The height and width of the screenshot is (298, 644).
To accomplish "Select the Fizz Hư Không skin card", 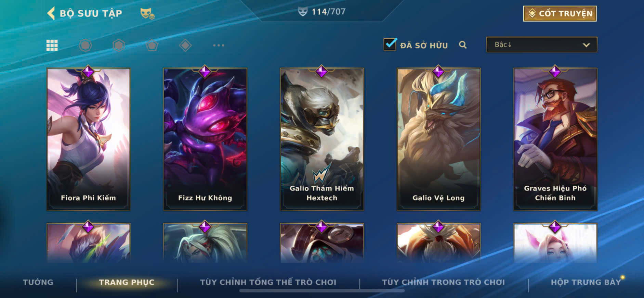I will 205,139.
